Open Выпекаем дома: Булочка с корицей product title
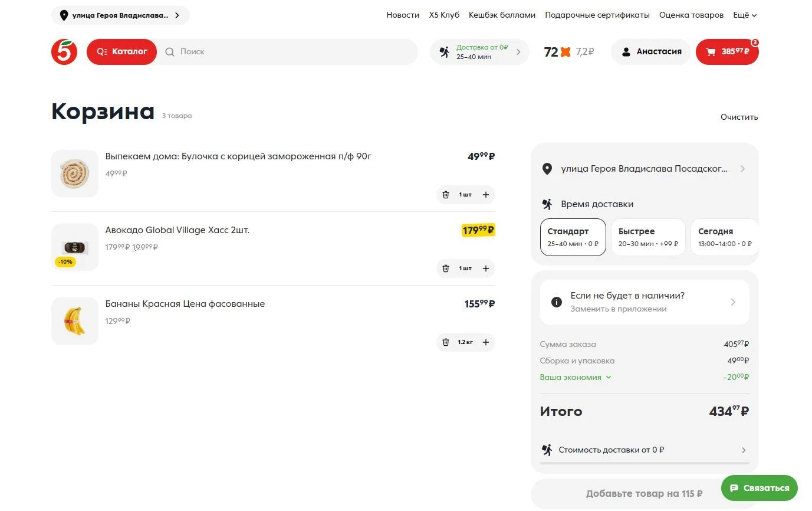Viewport: 812px width, 511px height. 238,156
